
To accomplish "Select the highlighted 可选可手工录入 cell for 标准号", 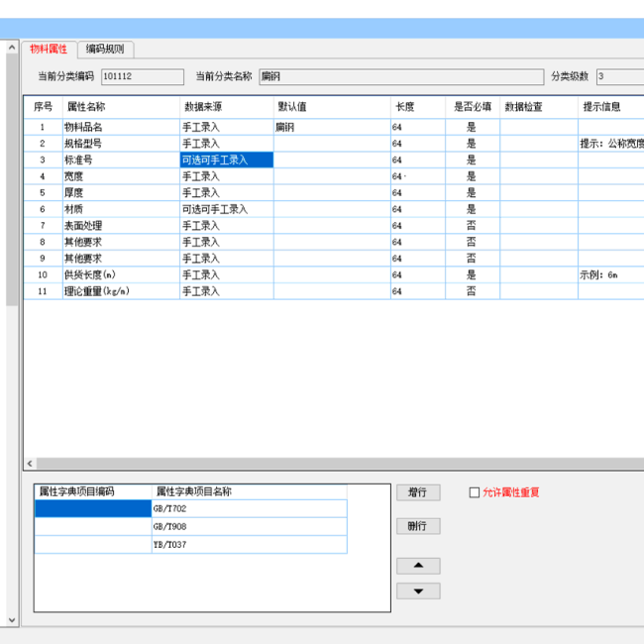I will pos(227,160).
